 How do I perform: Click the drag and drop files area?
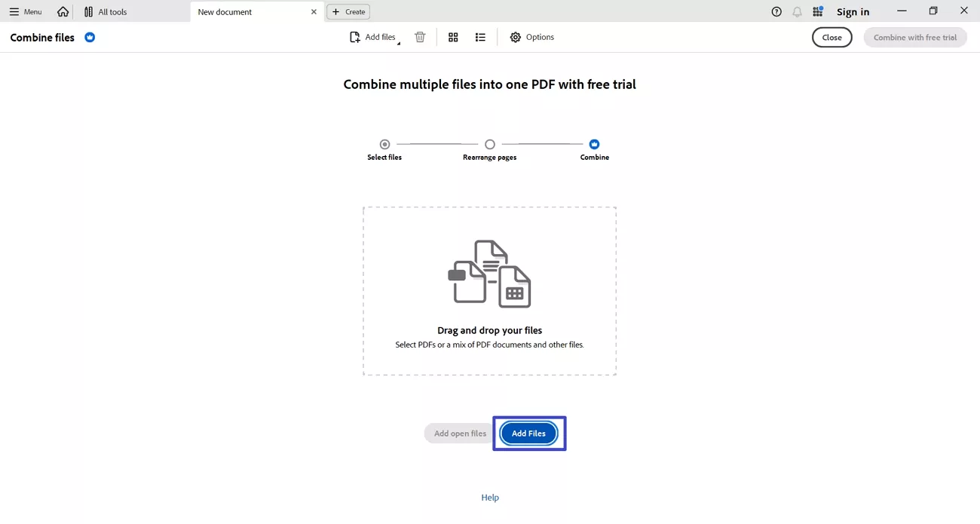(x=489, y=290)
